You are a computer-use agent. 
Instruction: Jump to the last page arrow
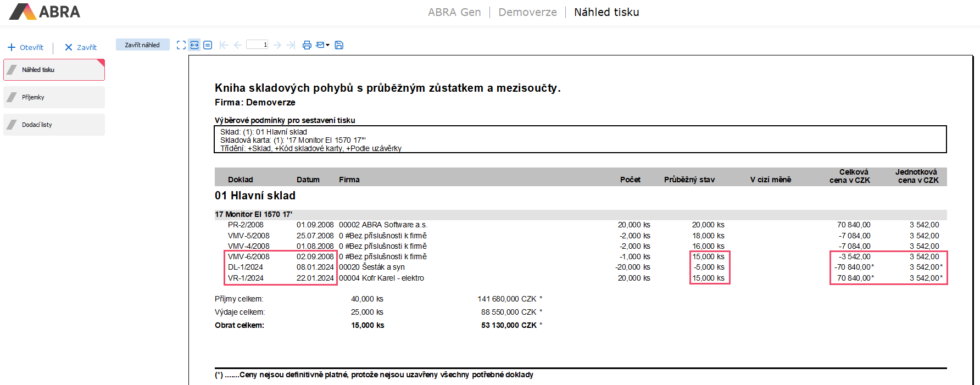coord(291,45)
